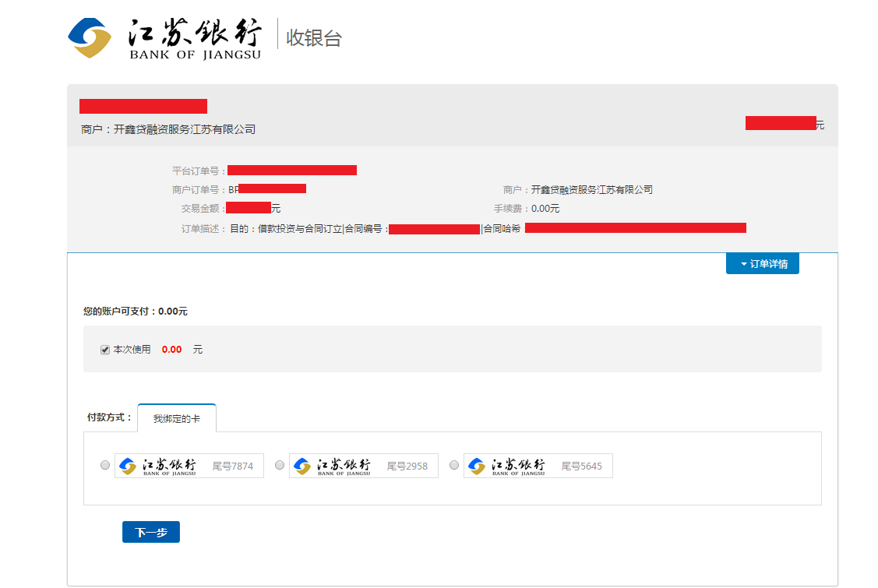This screenshot has width=878, height=588.
Task: Click the 尾号5645 card number label
Action: [582, 466]
